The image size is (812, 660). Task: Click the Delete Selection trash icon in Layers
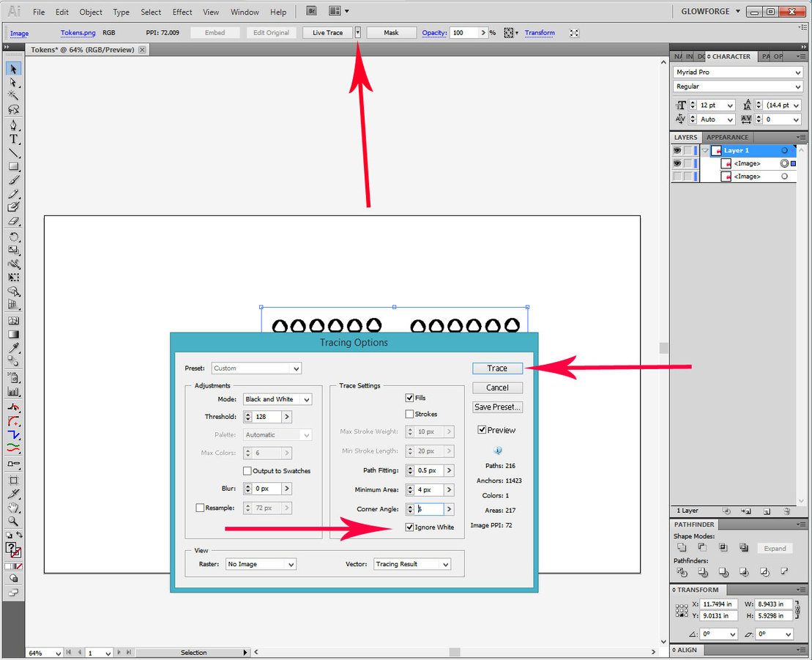click(x=786, y=511)
